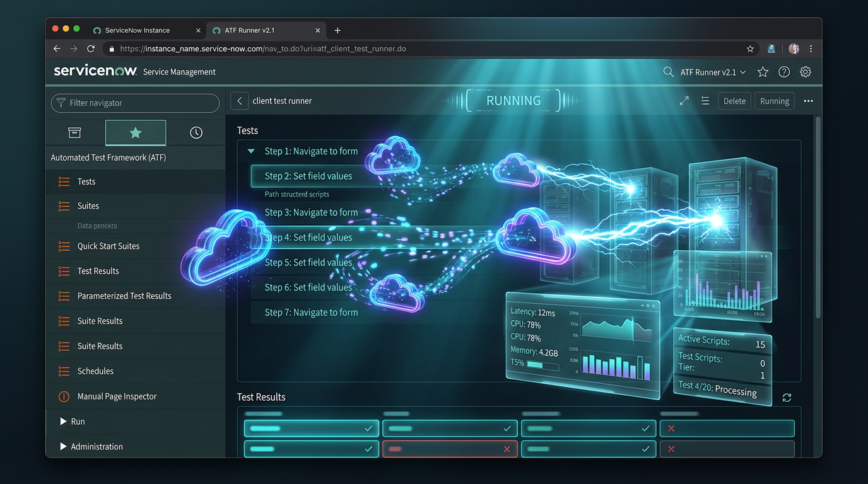Click the expand fullscreen arrows icon
868x484 pixels.
click(684, 101)
